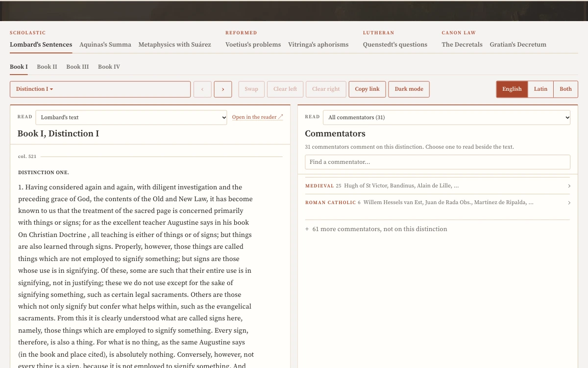
Task: Open Distinction I dropdown
Action: (100, 89)
